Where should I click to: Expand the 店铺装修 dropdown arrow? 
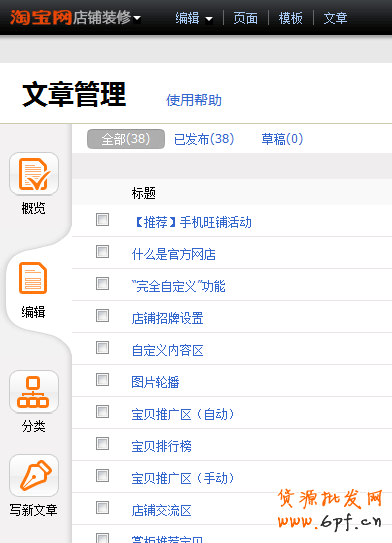pyautogui.click(x=137, y=18)
